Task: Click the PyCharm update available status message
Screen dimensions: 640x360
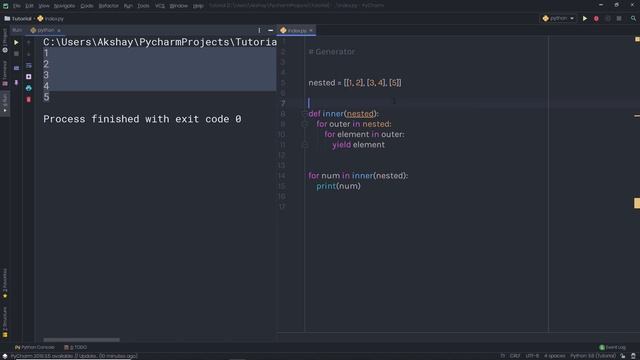Action: click(74, 356)
